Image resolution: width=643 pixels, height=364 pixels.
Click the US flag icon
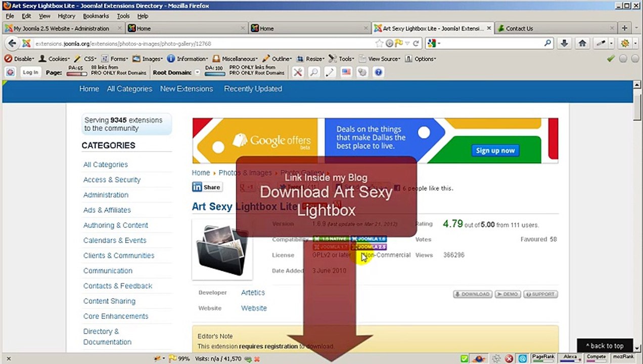346,72
